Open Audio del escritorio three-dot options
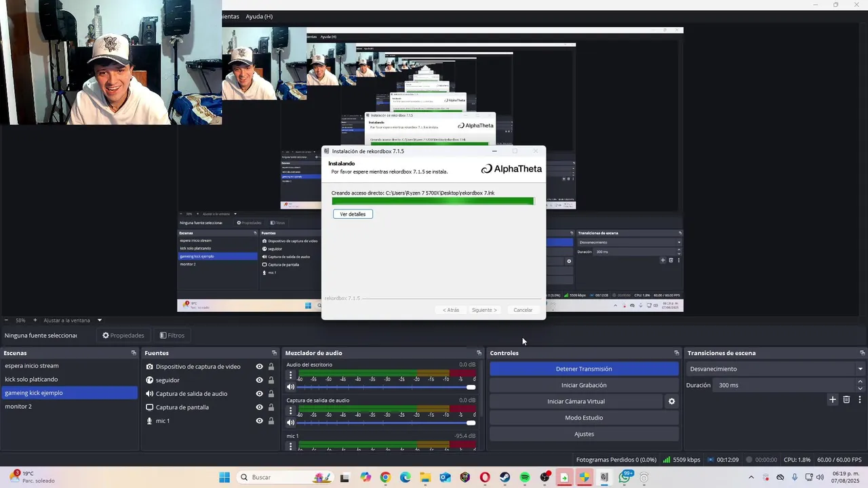The width and height of the screenshot is (868, 488). [x=291, y=375]
